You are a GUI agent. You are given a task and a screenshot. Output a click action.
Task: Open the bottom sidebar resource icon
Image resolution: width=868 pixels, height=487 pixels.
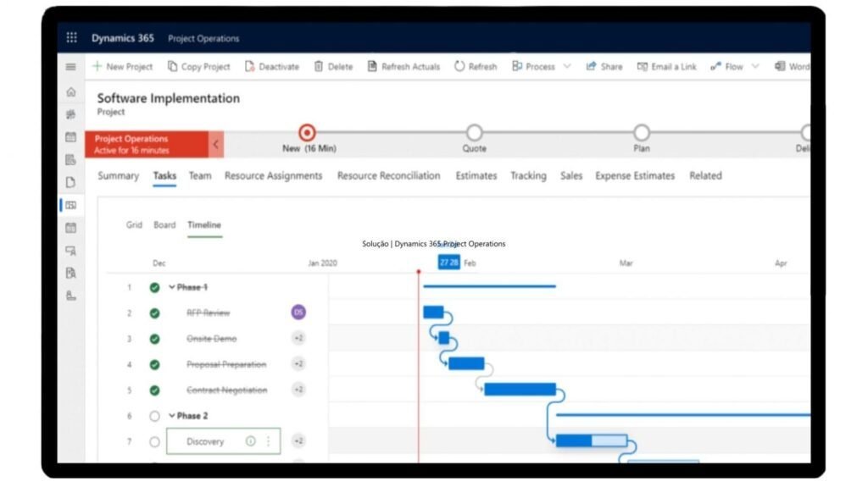pos(71,296)
